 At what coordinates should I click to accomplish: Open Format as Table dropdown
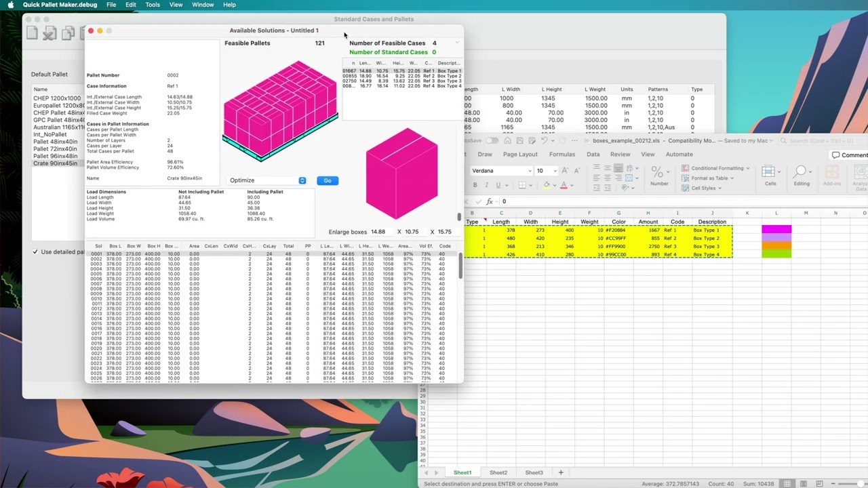click(707, 178)
